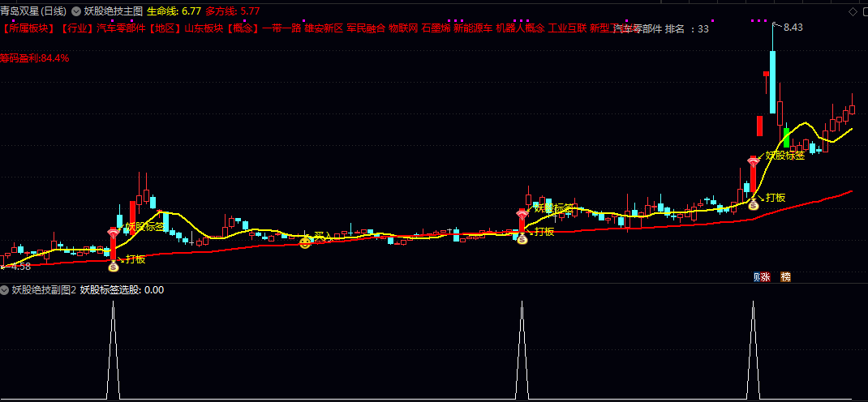Click the 妖股标签选股: 0.00 value

122,290
